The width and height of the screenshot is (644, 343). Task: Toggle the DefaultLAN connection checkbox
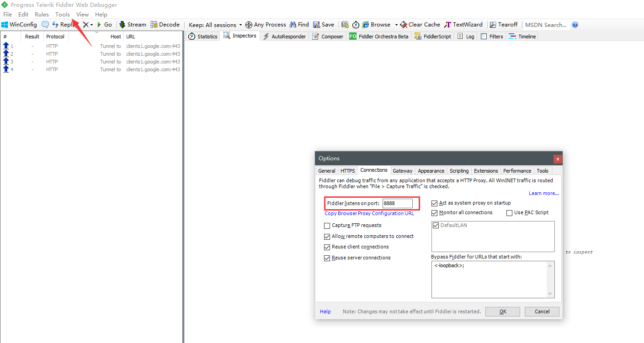436,226
